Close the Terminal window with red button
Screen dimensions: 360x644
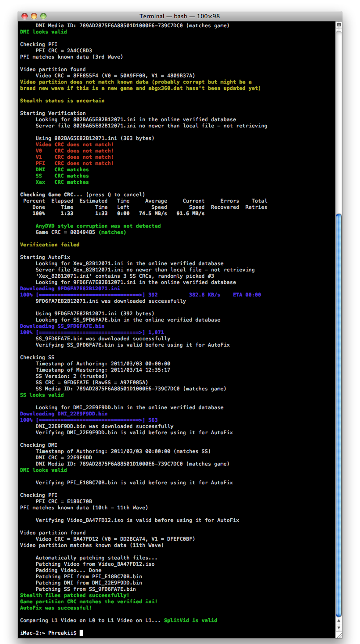pyautogui.click(x=26, y=16)
